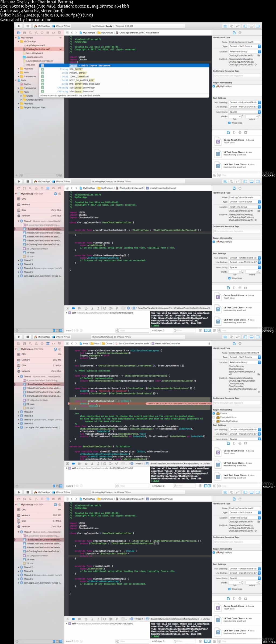In the 00:00:56 frame, click the CPU gauge
This screenshot has width=276, height=644.
[39, 199]
